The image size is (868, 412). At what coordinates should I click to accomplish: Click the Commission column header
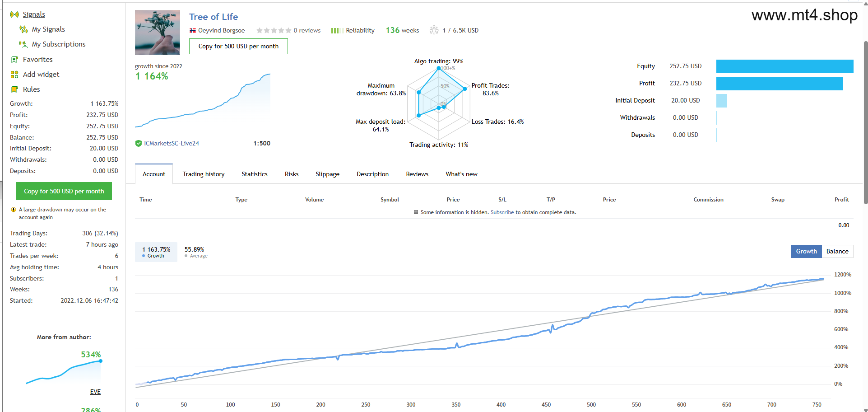[708, 200]
